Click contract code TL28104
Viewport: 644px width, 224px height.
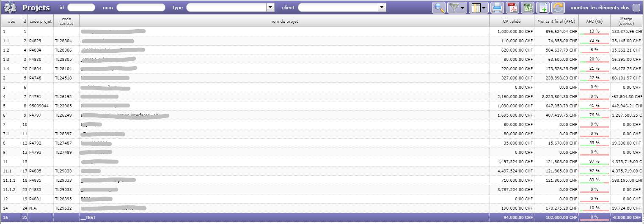coord(63,69)
